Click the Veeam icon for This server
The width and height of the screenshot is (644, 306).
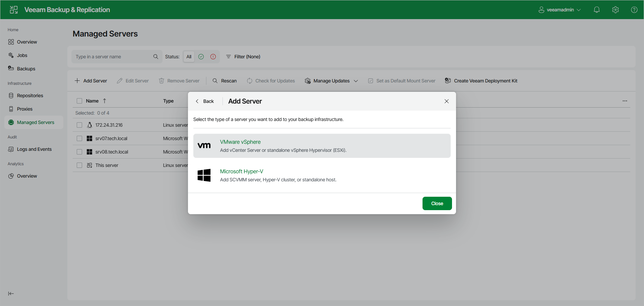pos(89,165)
